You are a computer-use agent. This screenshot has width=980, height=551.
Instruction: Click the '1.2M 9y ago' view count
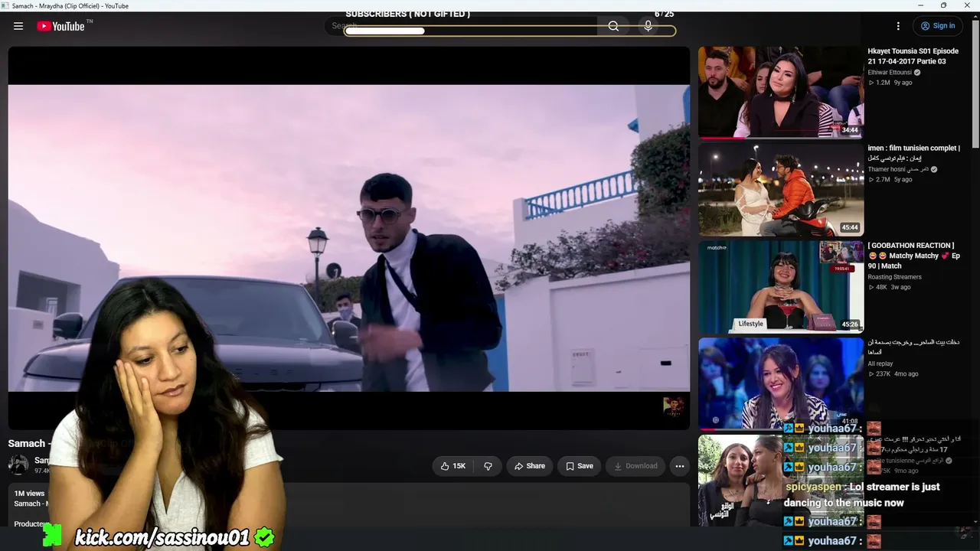(890, 83)
